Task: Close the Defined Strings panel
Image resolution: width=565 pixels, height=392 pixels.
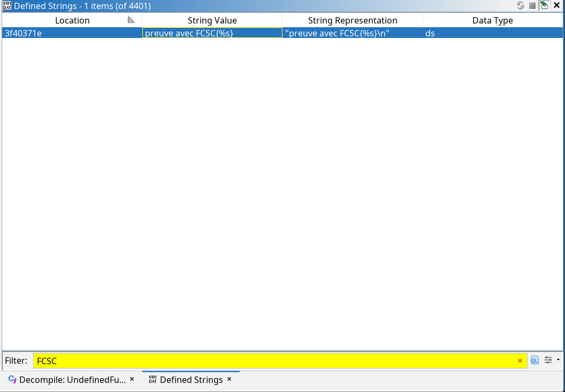Action: pyautogui.click(x=556, y=6)
